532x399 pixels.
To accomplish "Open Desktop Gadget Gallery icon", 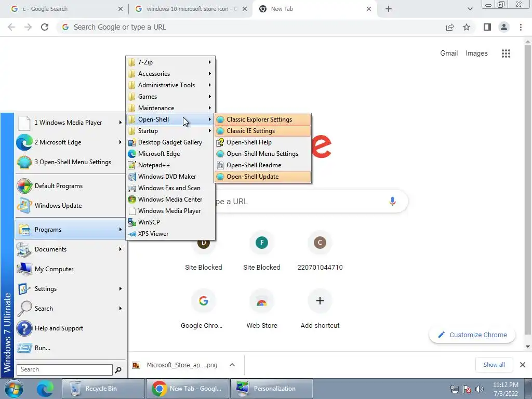I will pos(132,142).
